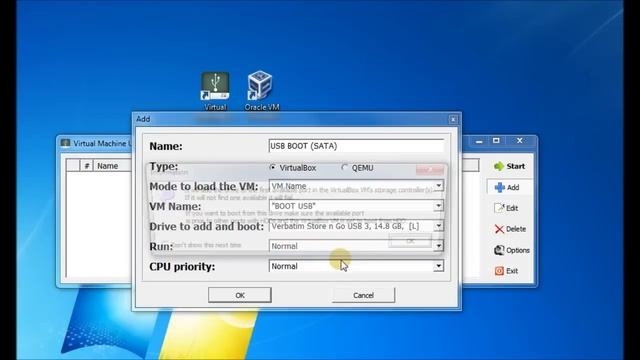Open the CPU priority dropdown

coord(438,266)
